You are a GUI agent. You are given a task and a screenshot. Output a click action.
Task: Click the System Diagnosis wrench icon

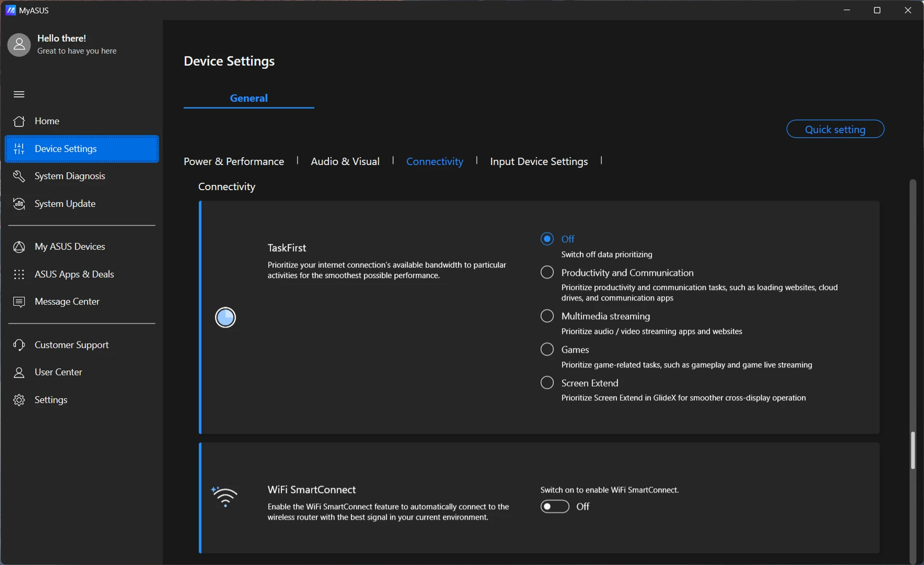pyautogui.click(x=19, y=176)
